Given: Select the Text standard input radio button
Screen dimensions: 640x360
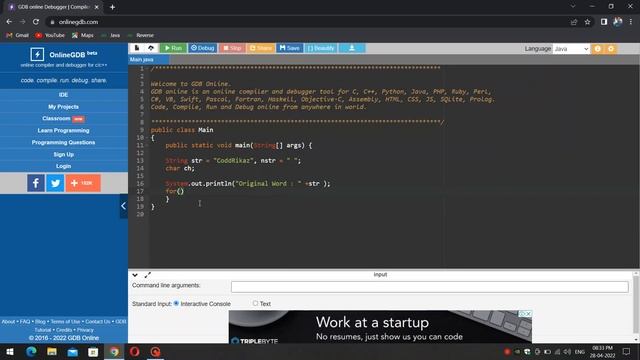Looking at the screenshot, I should tap(255, 303).
